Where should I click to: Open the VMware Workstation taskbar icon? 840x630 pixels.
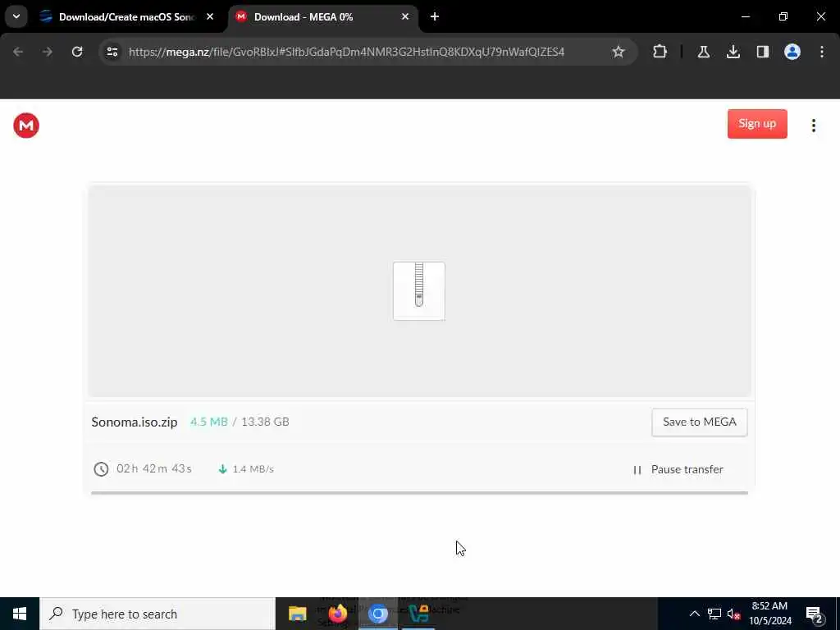[x=418, y=614]
